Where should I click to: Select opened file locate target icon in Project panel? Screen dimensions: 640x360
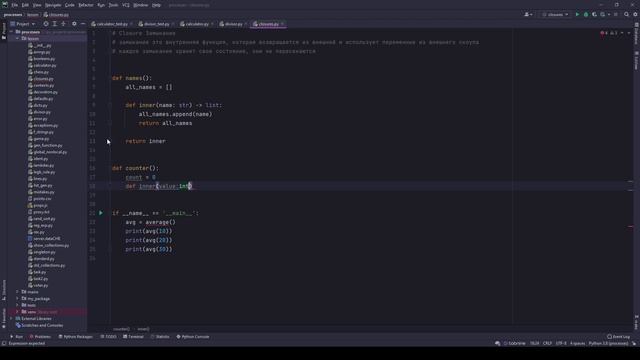pyautogui.click(x=46, y=24)
